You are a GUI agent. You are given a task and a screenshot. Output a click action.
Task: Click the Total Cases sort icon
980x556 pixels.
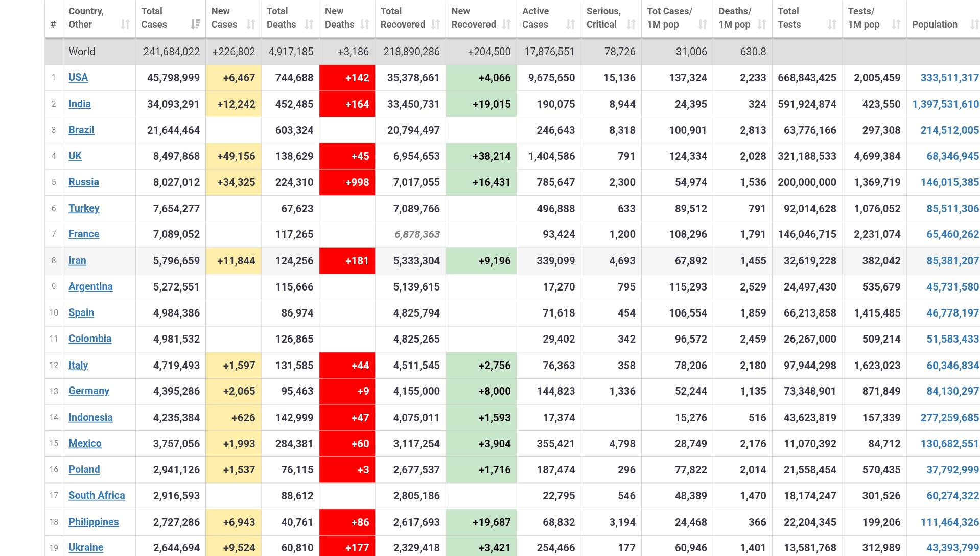pos(195,24)
